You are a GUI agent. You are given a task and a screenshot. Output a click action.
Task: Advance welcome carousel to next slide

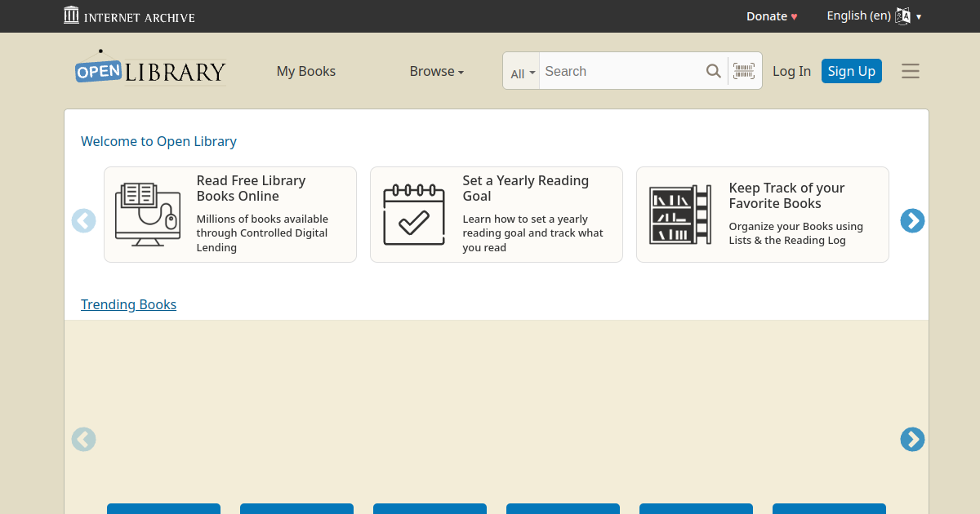pyautogui.click(x=912, y=220)
